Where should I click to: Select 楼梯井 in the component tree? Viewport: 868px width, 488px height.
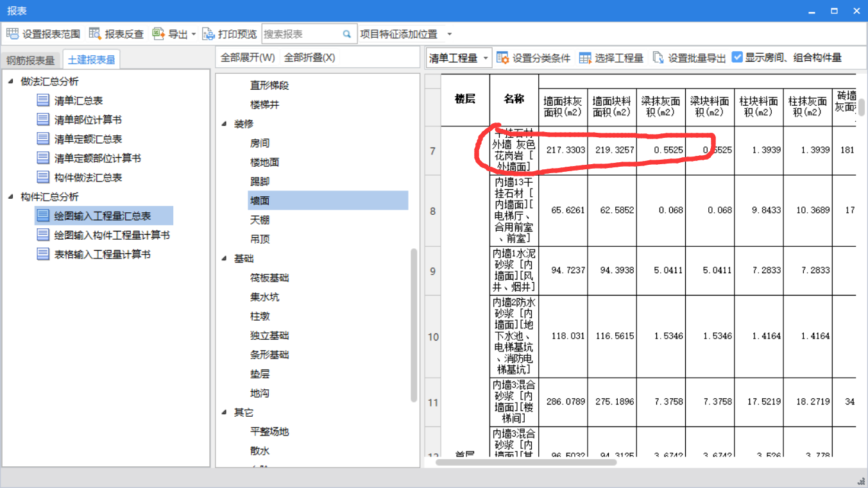pos(264,105)
